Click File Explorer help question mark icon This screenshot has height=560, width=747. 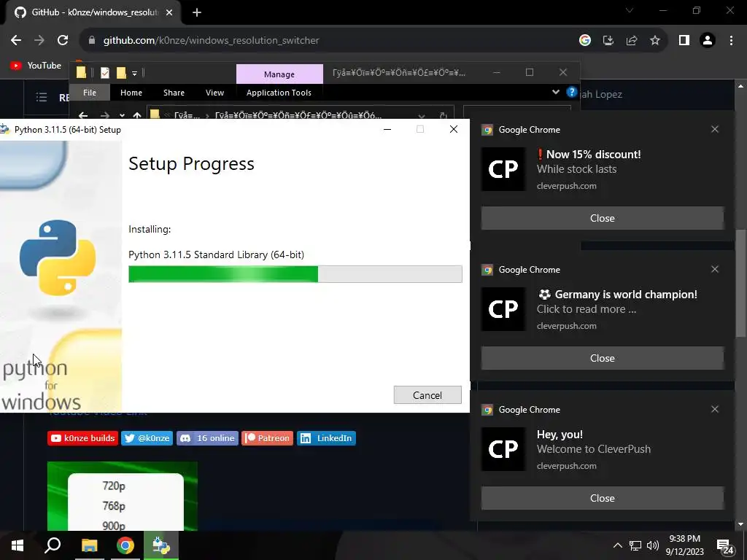pyautogui.click(x=571, y=92)
